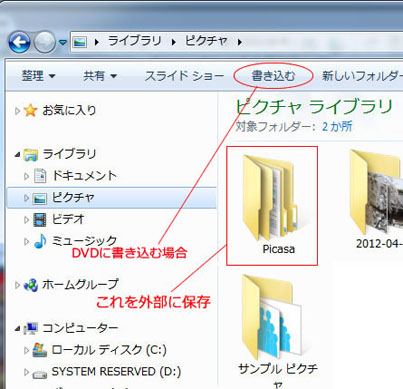Image resolution: width=403 pixels, height=389 pixels.
Task: Click the pictures icon in address bar
Action: click(80, 42)
